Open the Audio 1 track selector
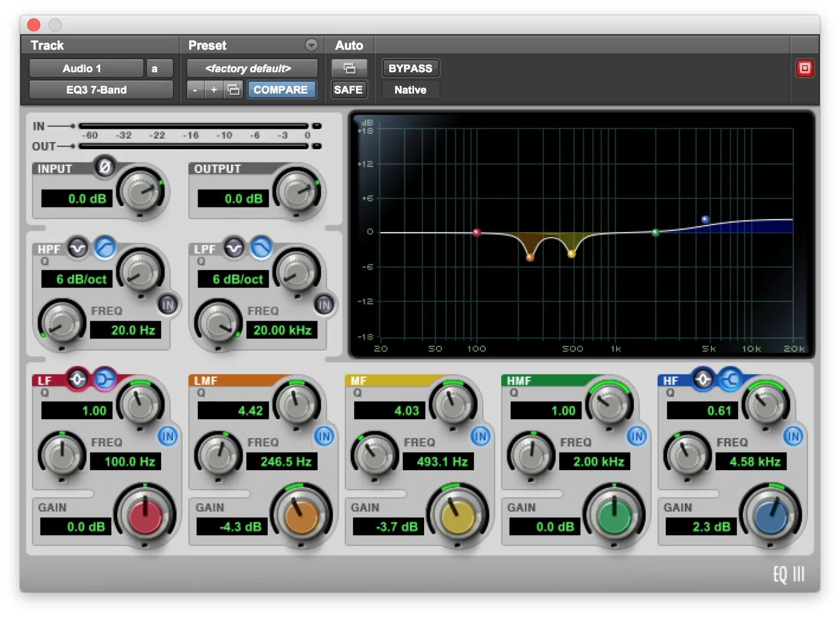840x617 pixels. pyautogui.click(x=86, y=68)
